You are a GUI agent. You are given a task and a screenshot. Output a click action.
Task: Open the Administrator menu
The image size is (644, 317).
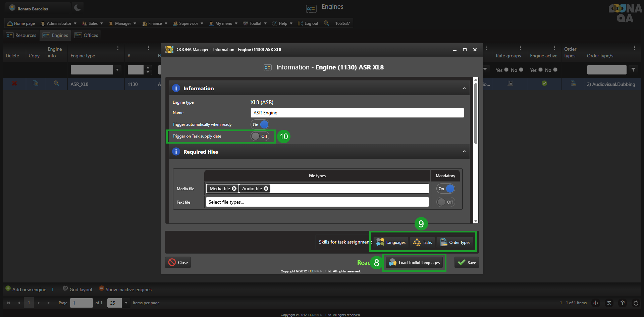(x=59, y=23)
